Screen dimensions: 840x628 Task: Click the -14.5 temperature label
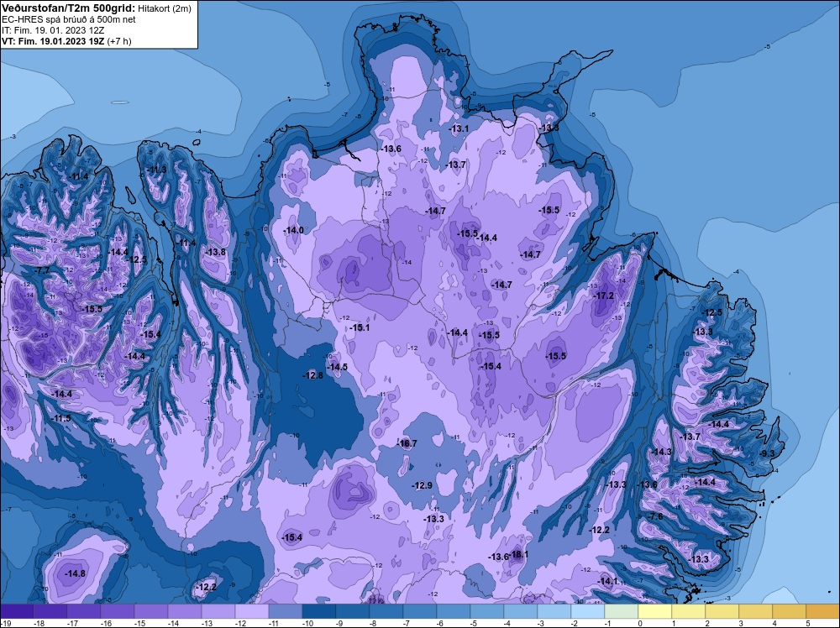pyautogui.click(x=337, y=367)
